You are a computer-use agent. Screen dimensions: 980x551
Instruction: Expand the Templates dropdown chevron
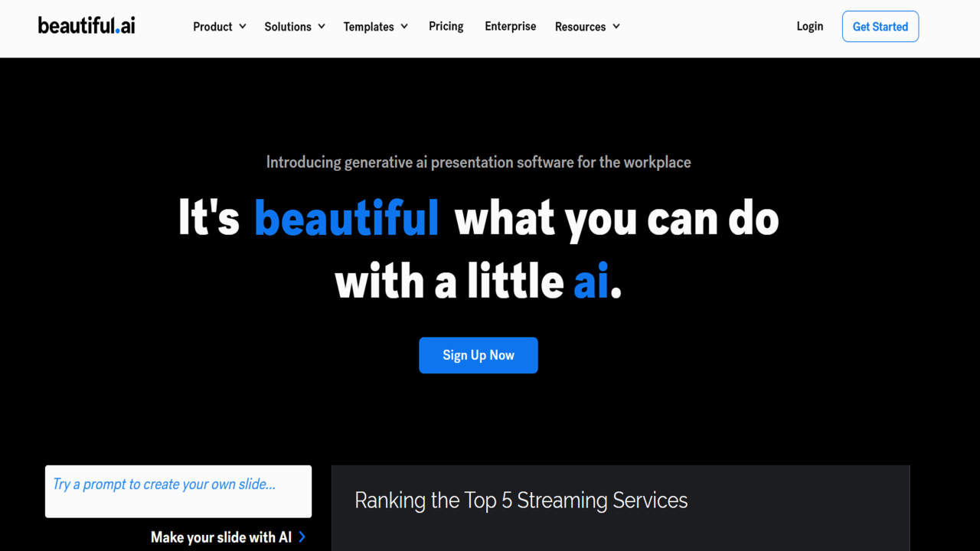coord(404,27)
